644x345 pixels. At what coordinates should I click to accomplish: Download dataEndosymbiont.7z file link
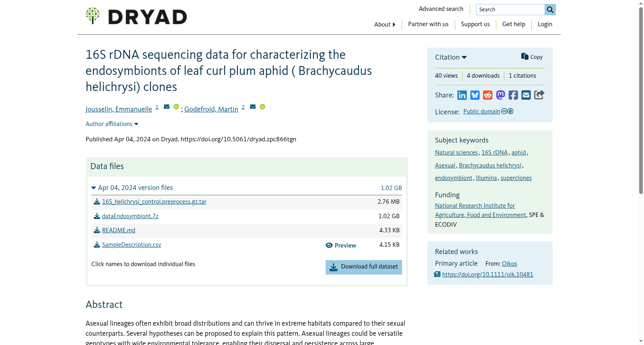point(130,216)
